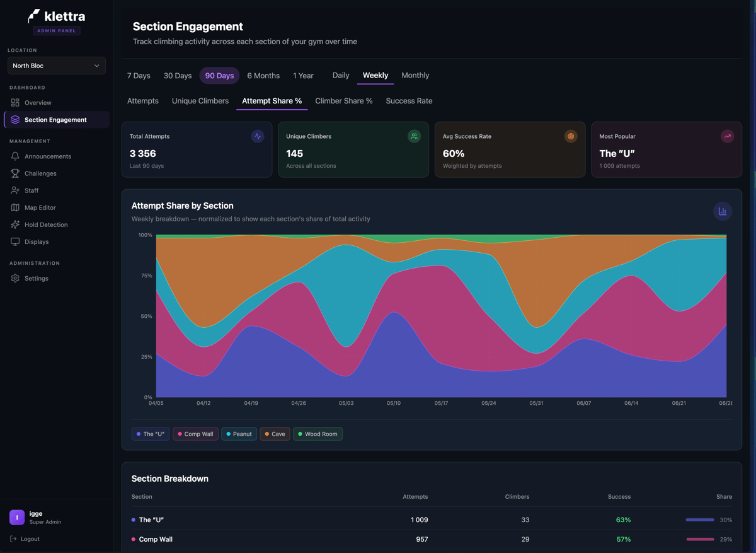Click the Attempts column header
This screenshot has height=553, width=756.
coord(415,497)
